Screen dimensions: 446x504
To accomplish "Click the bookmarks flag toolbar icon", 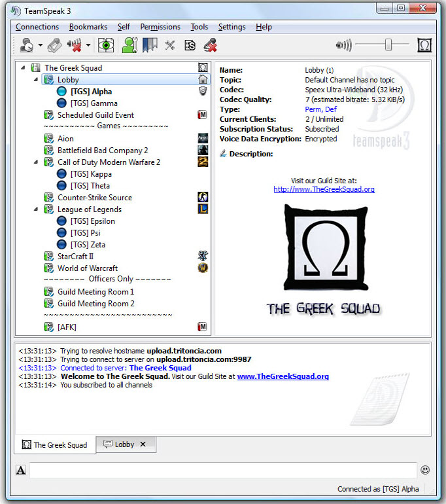I will (x=150, y=45).
